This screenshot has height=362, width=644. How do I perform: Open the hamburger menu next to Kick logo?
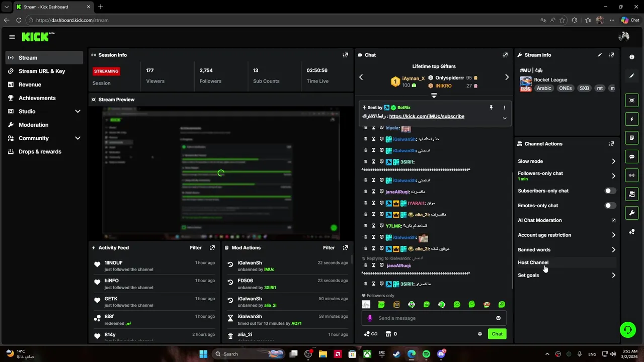click(x=12, y=37)
